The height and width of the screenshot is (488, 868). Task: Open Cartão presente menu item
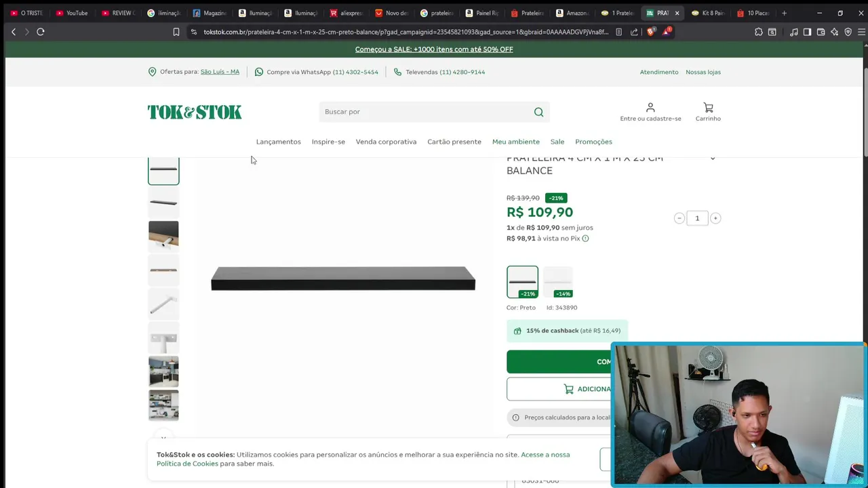click(x=454, y=142)
